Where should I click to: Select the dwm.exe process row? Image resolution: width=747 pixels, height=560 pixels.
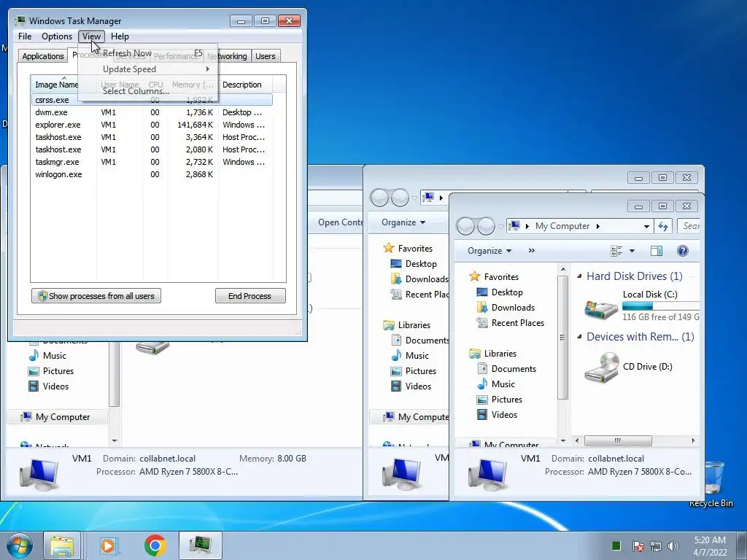point(152,112)
